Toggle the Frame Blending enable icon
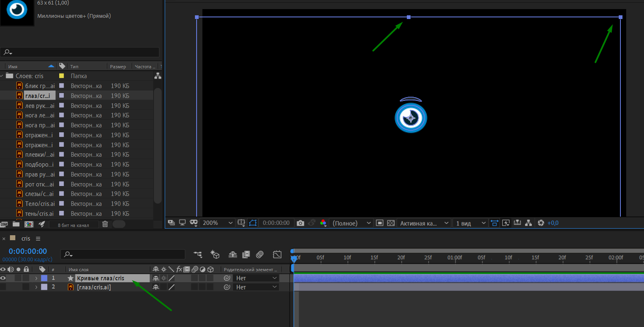This screenshot has width=644, height=327. coord(246,254)
